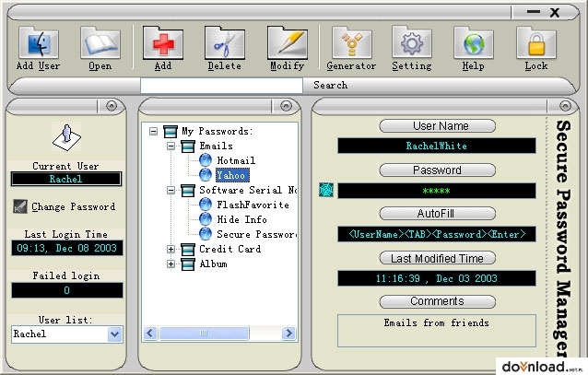Screen dimensions: 588x375
Task: Click the last modified time value 11:16:39
Action: (437, 278)
